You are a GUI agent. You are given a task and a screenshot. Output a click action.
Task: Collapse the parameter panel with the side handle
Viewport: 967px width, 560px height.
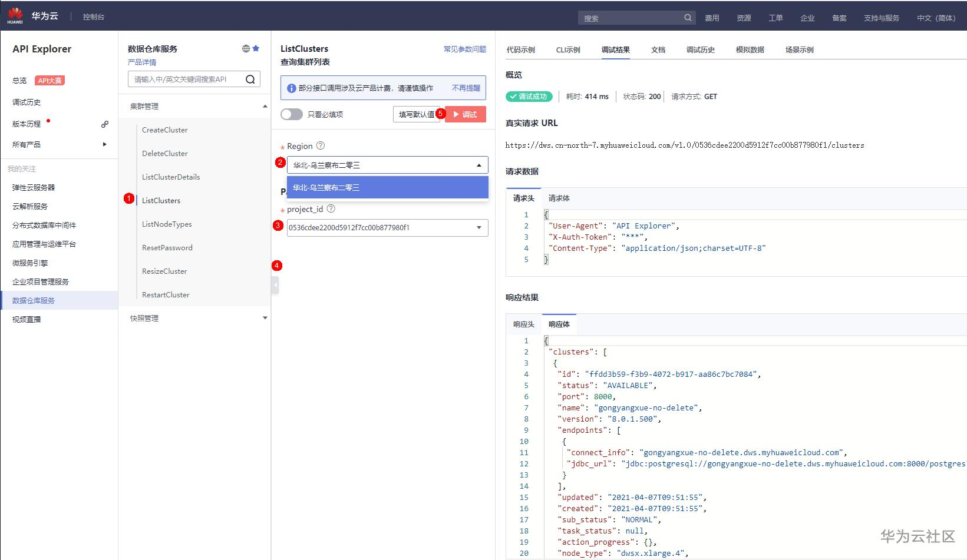tap(275, 285)
